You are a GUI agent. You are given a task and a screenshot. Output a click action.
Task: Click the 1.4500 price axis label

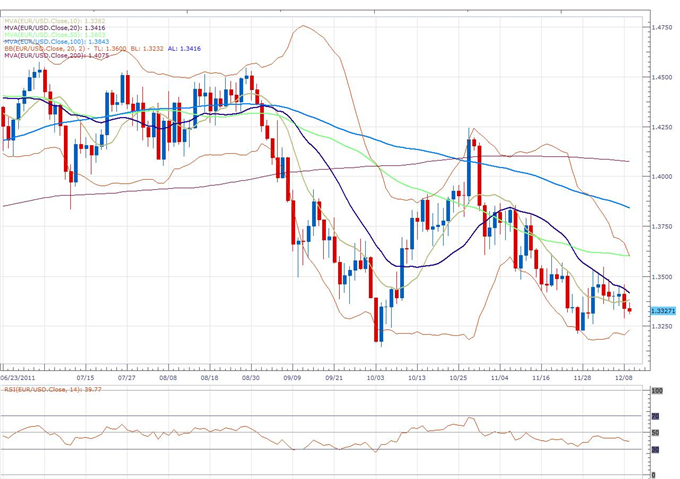662,77
